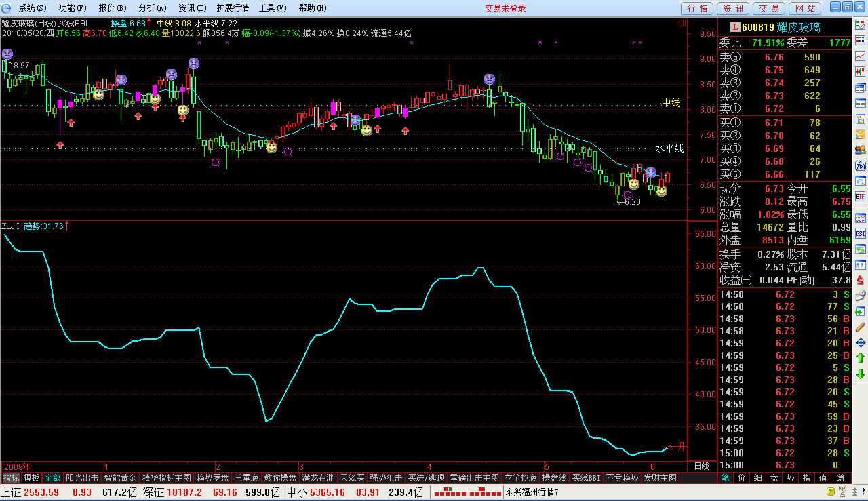Click the small red square at chart top-right

682,23
